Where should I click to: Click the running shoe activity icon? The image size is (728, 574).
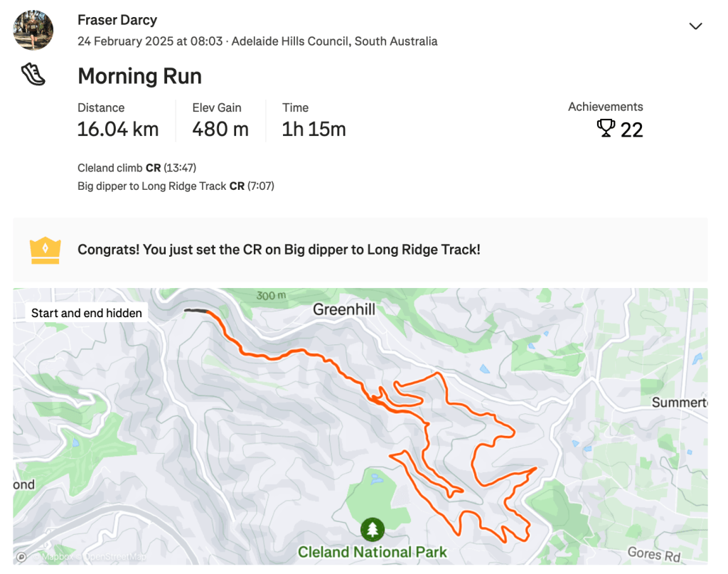[x=33, y=75]
